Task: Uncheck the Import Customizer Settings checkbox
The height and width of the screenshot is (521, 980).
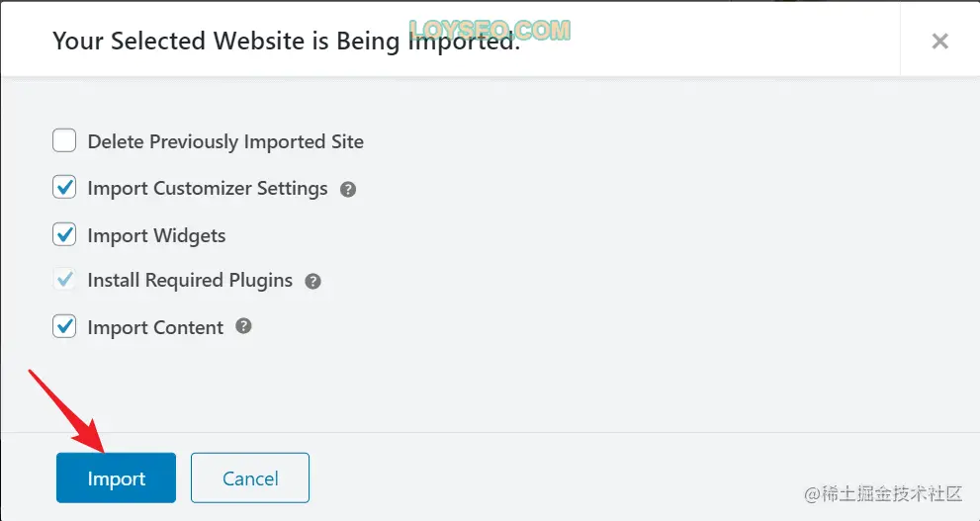Action: [x=64, y=187]
